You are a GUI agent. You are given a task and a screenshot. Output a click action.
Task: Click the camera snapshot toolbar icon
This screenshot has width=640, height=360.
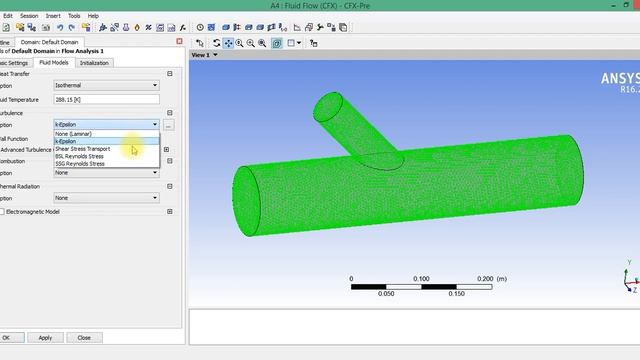[x=46, y=27]
